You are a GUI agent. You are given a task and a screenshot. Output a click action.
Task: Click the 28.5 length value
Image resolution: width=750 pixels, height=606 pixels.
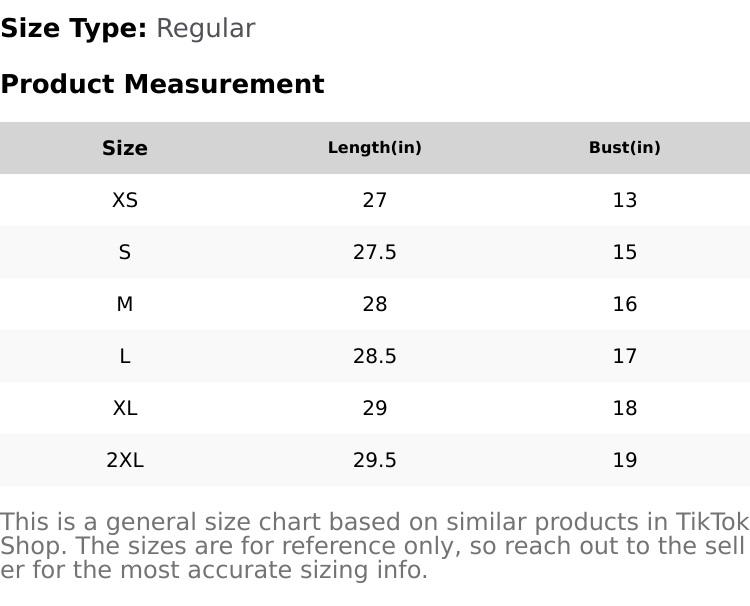tap(375, 356)
